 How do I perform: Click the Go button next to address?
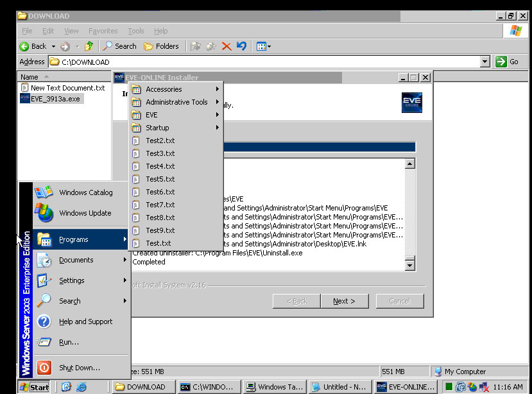[507, 62]
